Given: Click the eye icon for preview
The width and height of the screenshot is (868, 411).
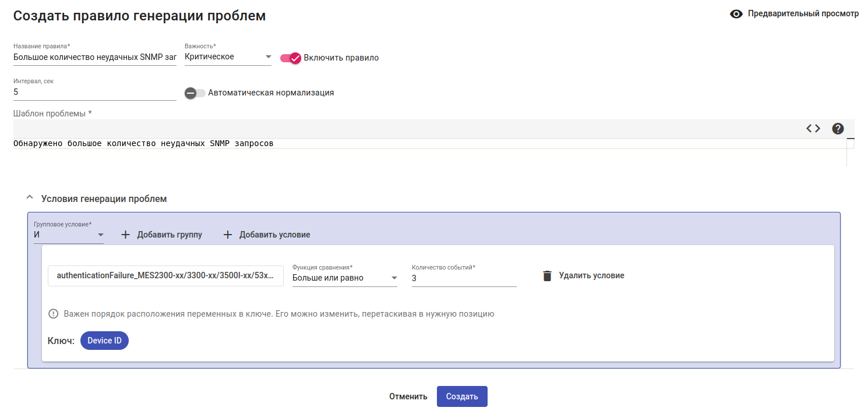Looking at the screenshot, I should (x=737, y=14).
